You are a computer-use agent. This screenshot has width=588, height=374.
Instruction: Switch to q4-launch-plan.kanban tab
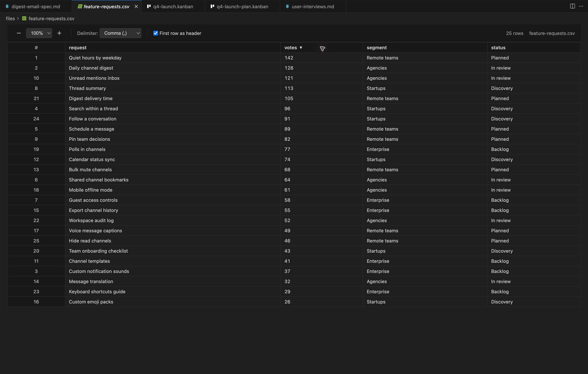[x=242, y=7]
